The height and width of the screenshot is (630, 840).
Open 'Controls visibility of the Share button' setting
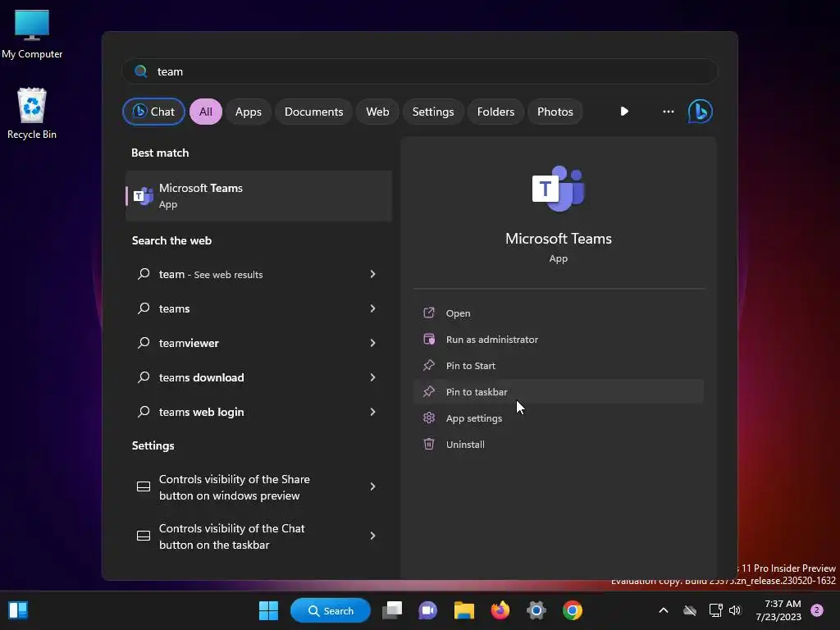point(258,487)
